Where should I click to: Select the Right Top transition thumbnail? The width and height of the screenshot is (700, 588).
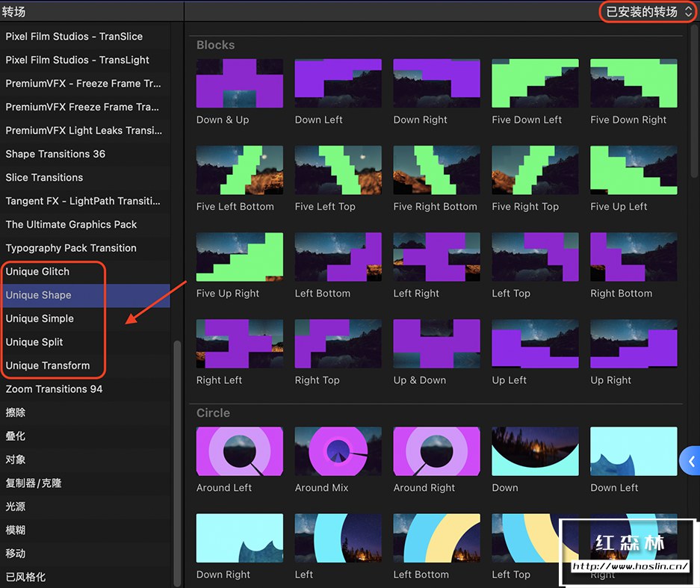338,344
